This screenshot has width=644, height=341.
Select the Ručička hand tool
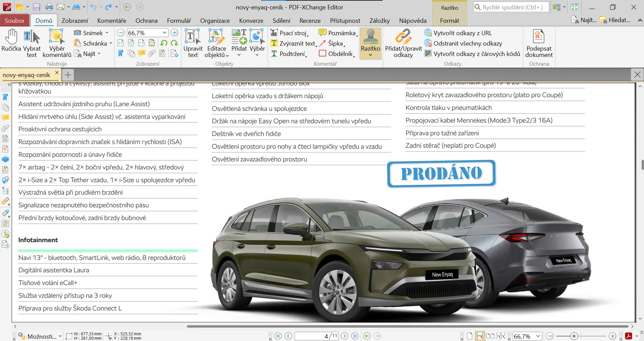(x=11, y=41)
